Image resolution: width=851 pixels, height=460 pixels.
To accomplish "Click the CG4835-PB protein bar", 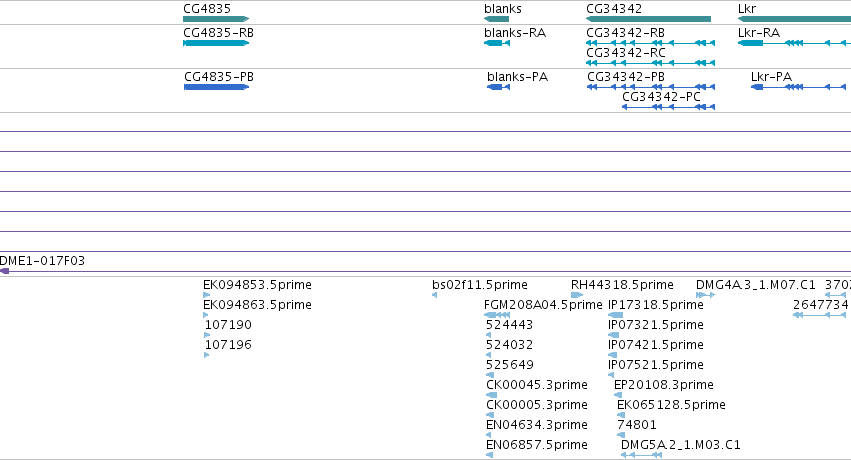I will pyautogui.click(x=217, y=87).
